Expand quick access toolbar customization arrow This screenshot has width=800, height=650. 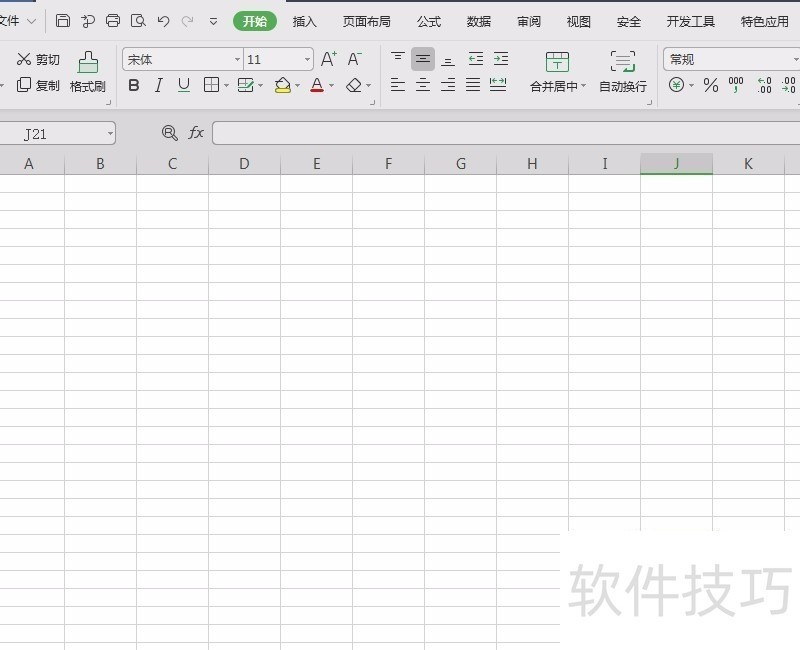[x=213, y=21]
